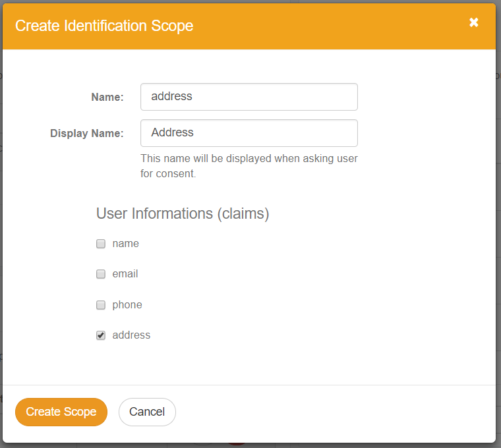This screenshot has width=501, height=448.
Task: Tick the 'email' claim checkbox
Action: pos(101,274)
